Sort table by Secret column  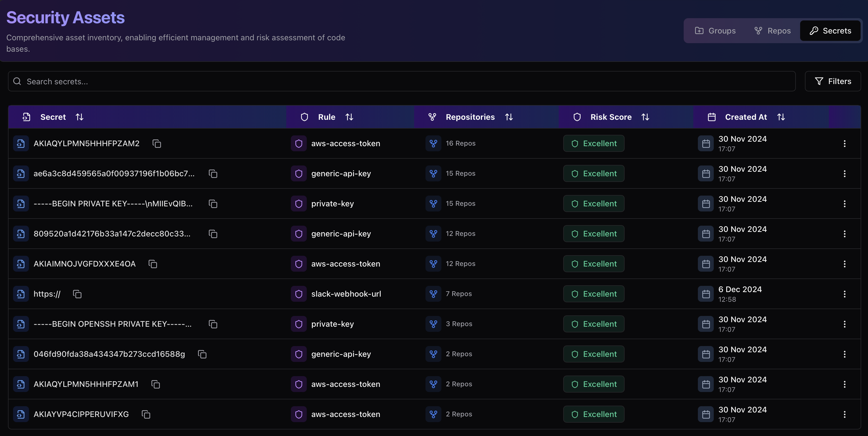80,117
